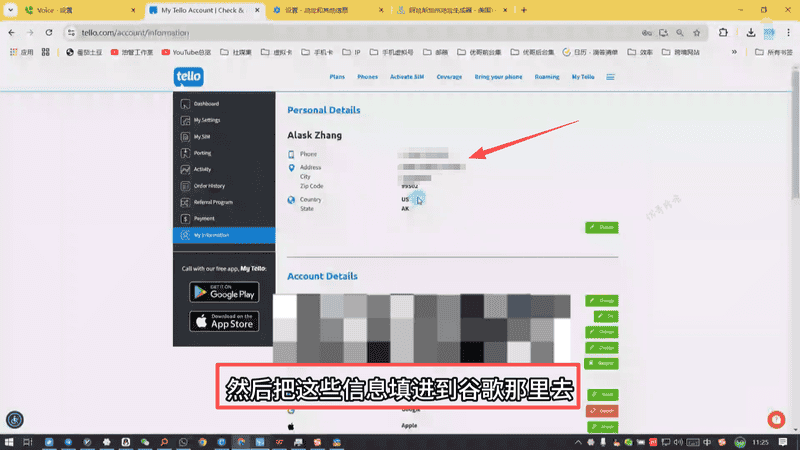Open the red help chat bubble
The width and height of the screenshot is (800, 450).
776,419
